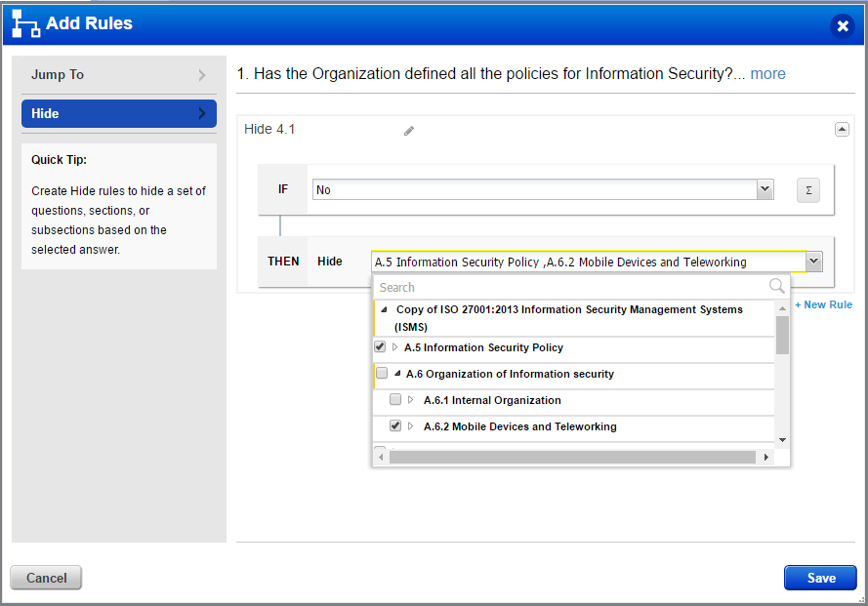
Task: Click the gray arrow beside Jump To
Action: (x=202, y=74)
